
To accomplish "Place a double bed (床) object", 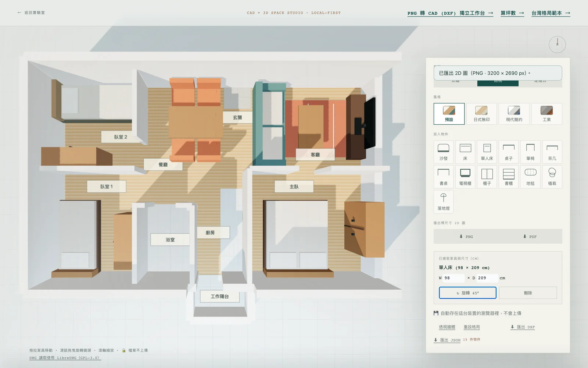I will [x=465, y=152].
